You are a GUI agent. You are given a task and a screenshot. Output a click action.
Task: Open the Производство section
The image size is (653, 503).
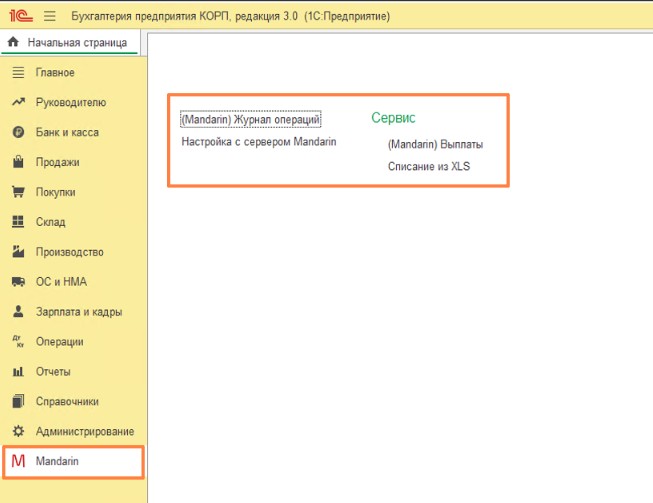70,252
